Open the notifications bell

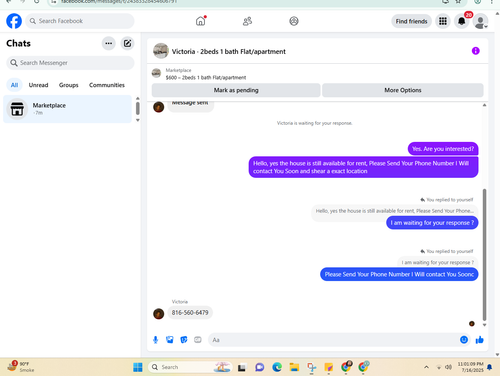coord(462,21)
